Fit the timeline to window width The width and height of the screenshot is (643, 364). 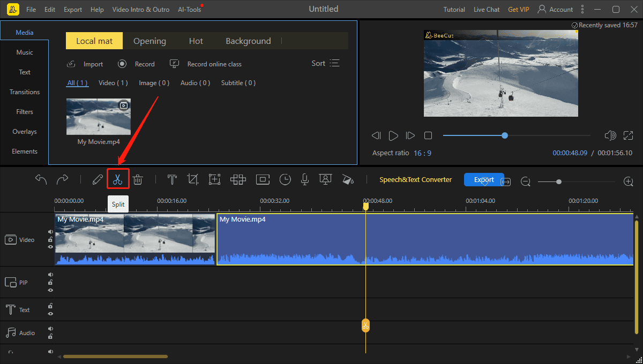point(506,182)
